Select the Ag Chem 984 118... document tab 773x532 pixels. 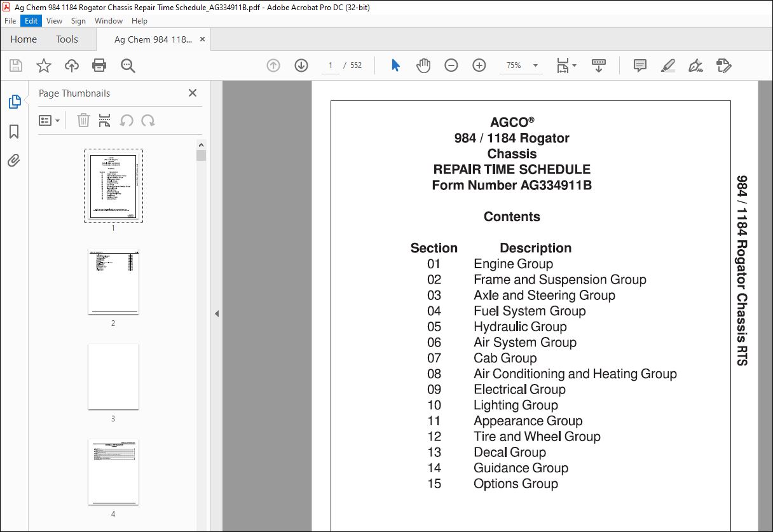[153, 39]
